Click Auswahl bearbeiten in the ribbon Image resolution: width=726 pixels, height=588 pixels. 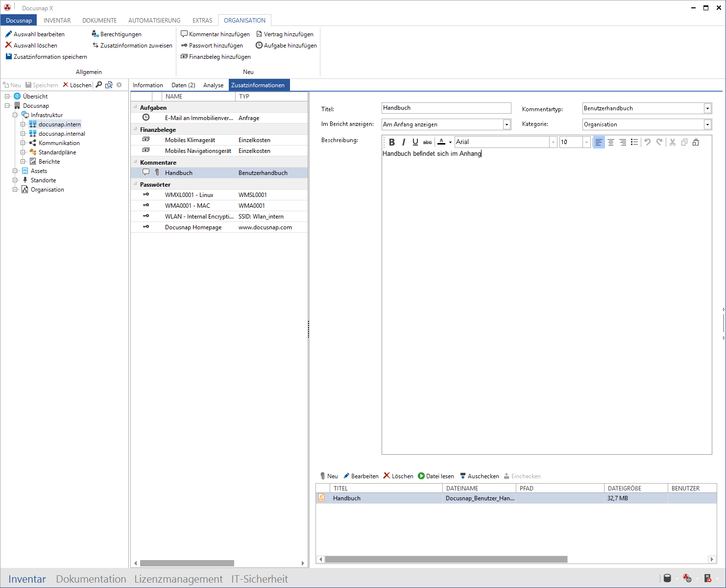[35, 34]
